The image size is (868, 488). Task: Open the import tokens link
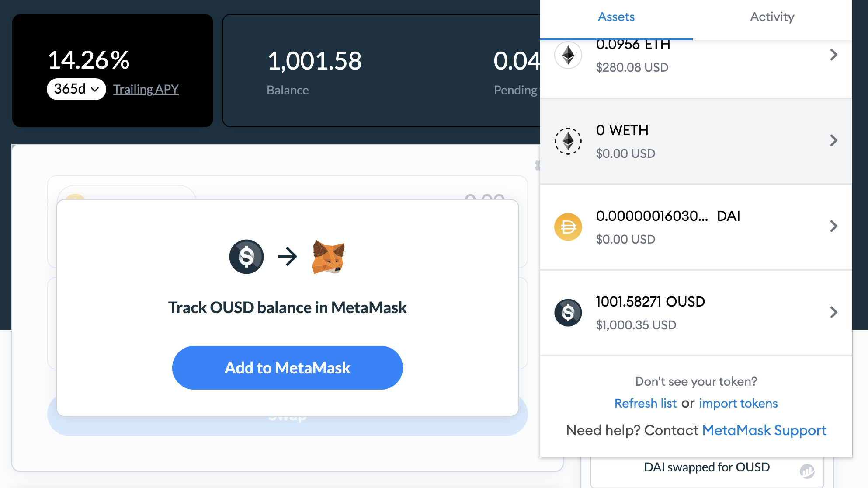(x=738, y=403)
